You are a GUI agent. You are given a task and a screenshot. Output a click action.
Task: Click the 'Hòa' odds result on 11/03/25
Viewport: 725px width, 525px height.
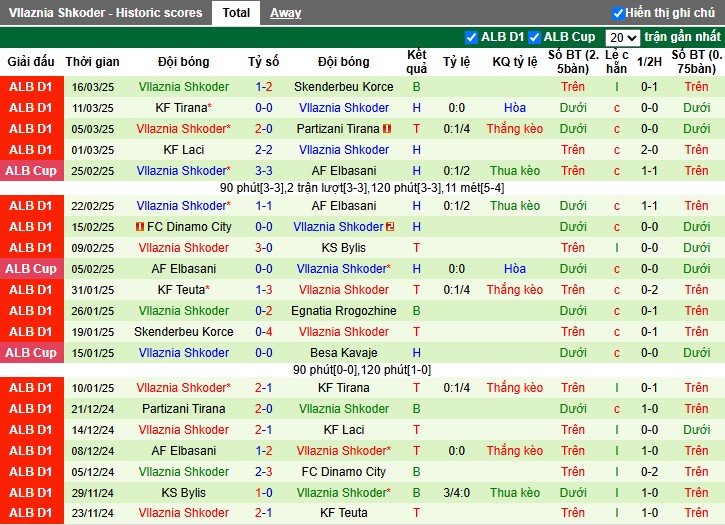click(x=515, y=108)
